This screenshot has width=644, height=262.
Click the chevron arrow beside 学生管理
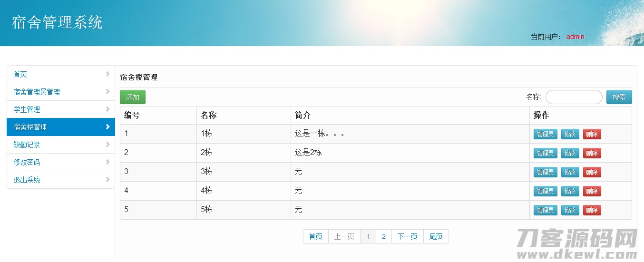107,109
